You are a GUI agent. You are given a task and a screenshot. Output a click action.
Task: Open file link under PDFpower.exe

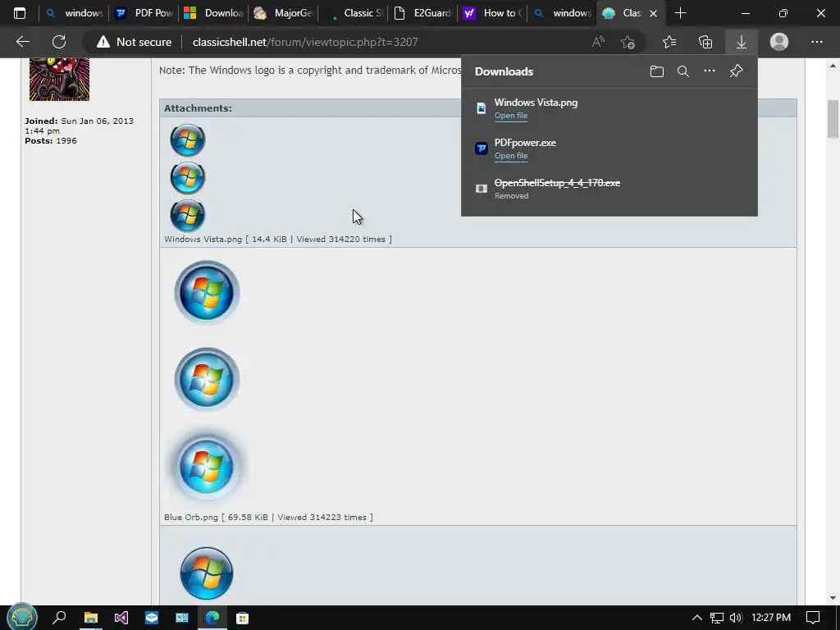(510, 155)
